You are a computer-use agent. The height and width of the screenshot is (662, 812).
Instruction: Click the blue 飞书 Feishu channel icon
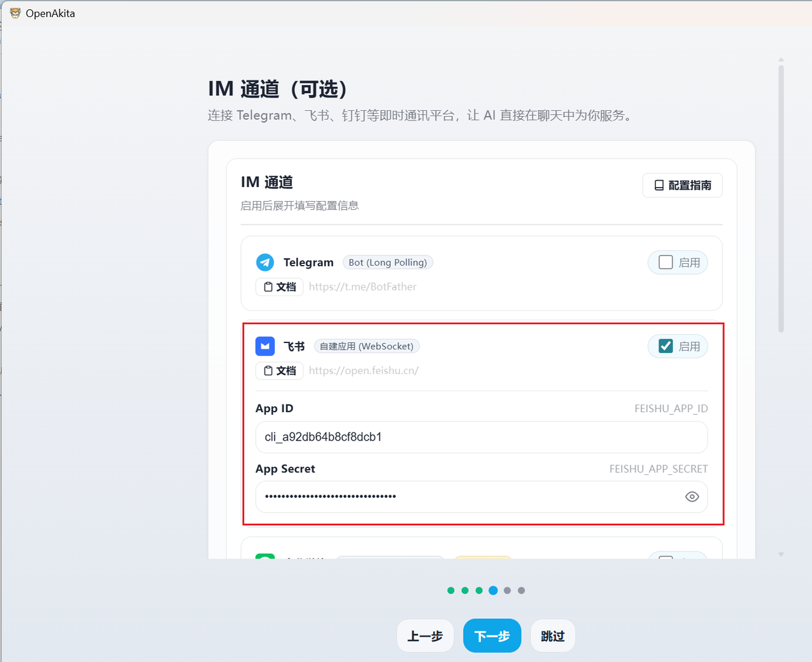[x=265, y=346]
